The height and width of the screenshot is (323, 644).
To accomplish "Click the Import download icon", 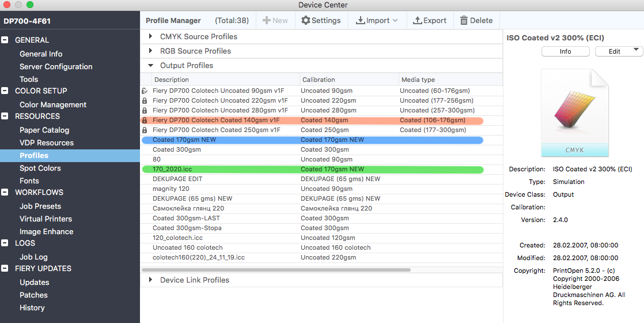I will tap(361, 20).
